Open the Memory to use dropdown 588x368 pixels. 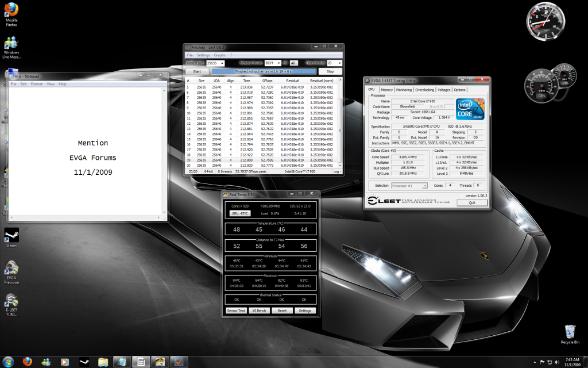278,63
